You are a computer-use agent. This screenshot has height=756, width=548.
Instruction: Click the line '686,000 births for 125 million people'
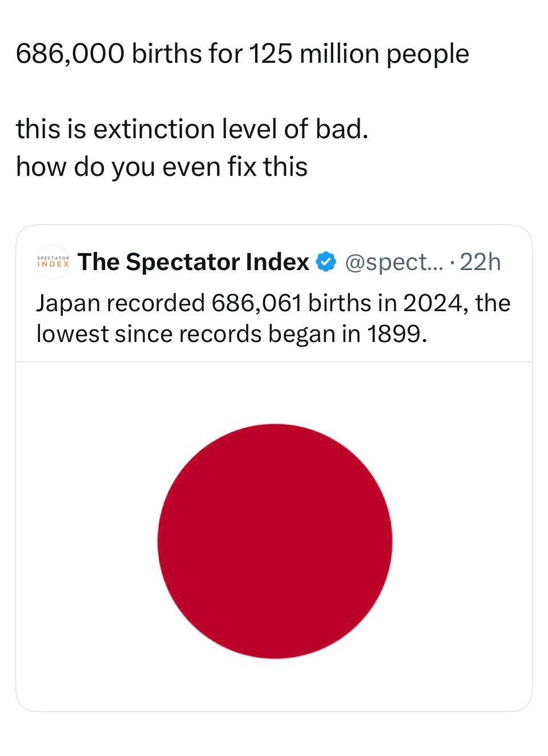243,54
